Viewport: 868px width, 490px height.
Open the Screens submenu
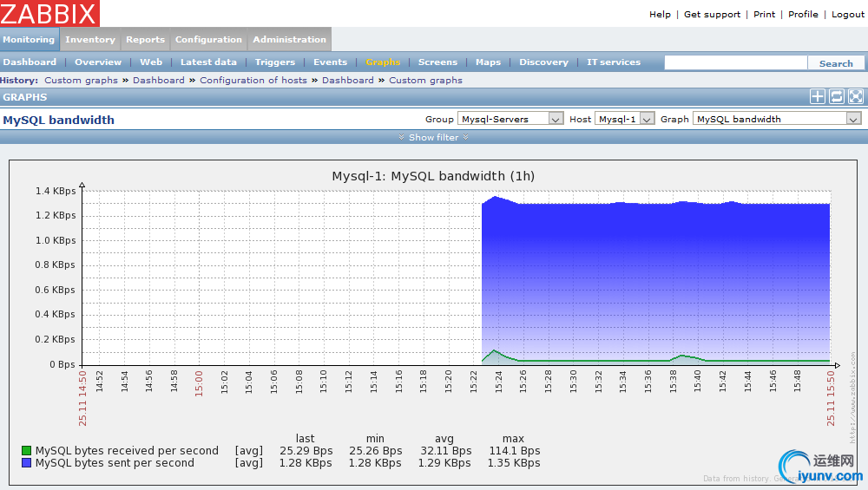coord(437,62)
